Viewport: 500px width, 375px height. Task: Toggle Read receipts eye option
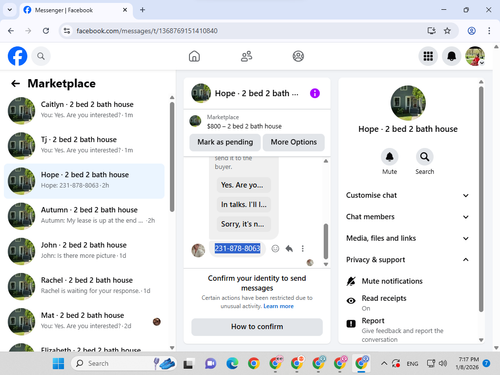point(351,301)
